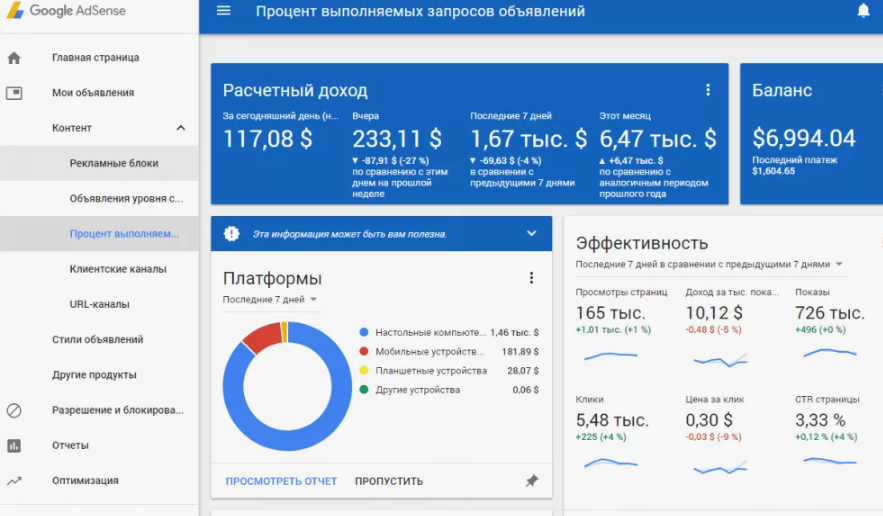Click the blue legend dot for Настольные компьютеры
The height and width of the screenshot is (516, 883).
[364, 332]
